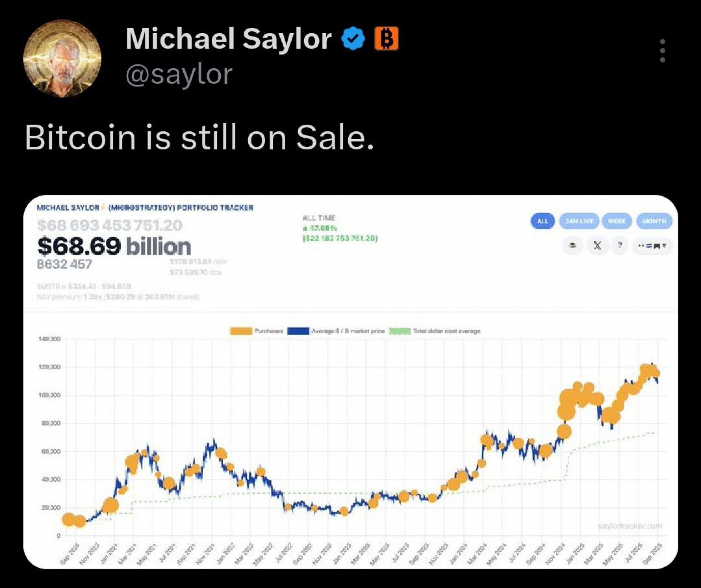Click the X share icon on tracker
Viewport: 701px width, 588px height.
[x=597, y=245]
